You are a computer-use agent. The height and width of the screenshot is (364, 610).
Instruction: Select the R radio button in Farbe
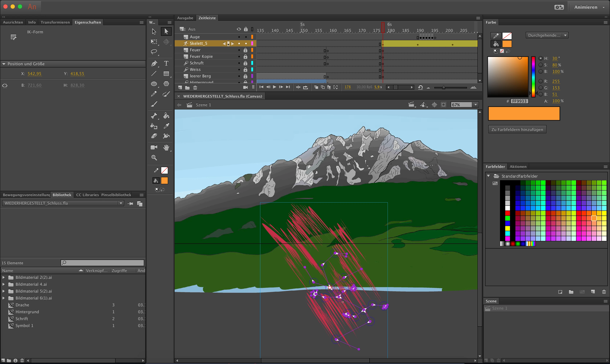(x=540, y=81)
